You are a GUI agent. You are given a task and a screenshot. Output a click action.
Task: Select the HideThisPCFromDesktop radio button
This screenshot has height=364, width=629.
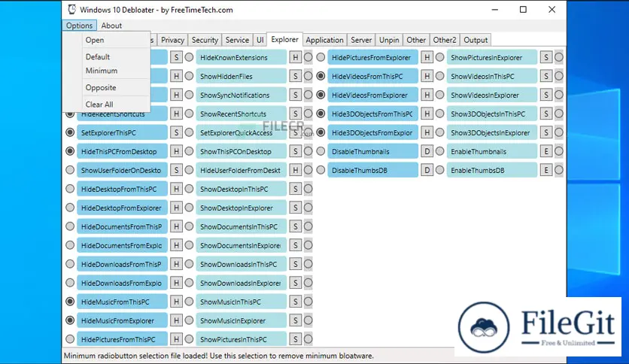pyautogui.click(x=70, y=151)
